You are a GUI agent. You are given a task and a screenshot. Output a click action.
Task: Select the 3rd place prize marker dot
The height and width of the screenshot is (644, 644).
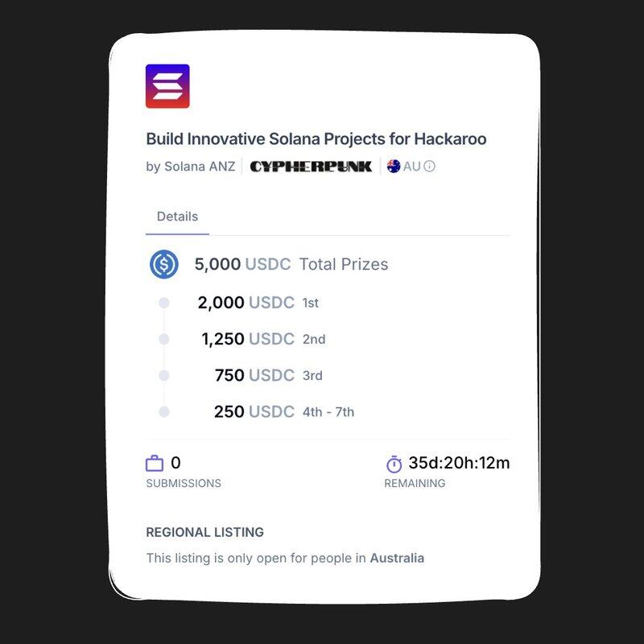[x=164, y=375]
